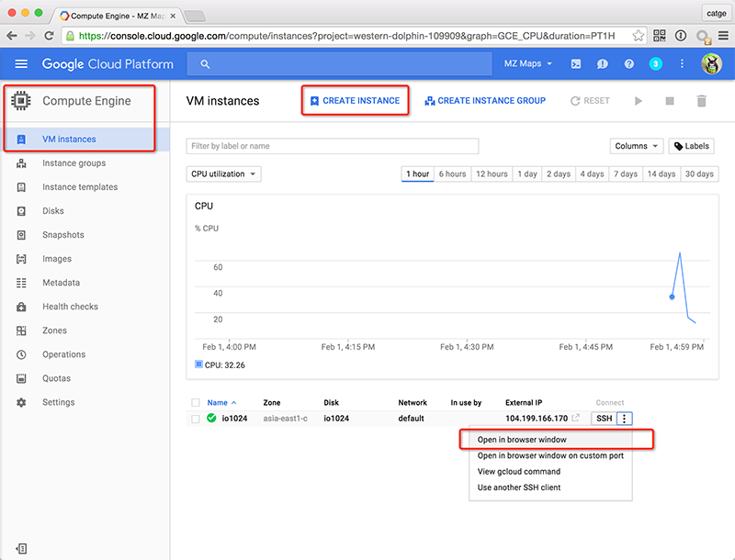Image resolution: width=735 pixels, height=560 pixels.
Task: Select the 7 days time range
Action: point(626,174)
